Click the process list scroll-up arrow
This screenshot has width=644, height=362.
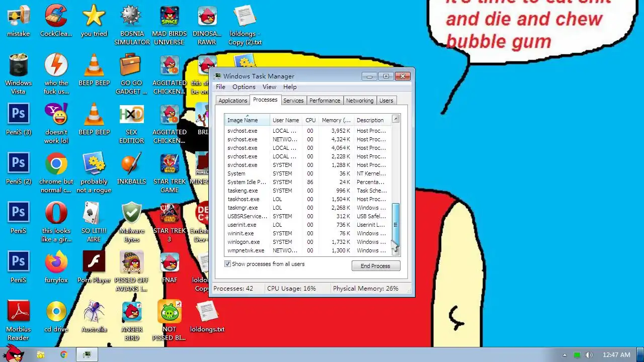pos(395,119)
